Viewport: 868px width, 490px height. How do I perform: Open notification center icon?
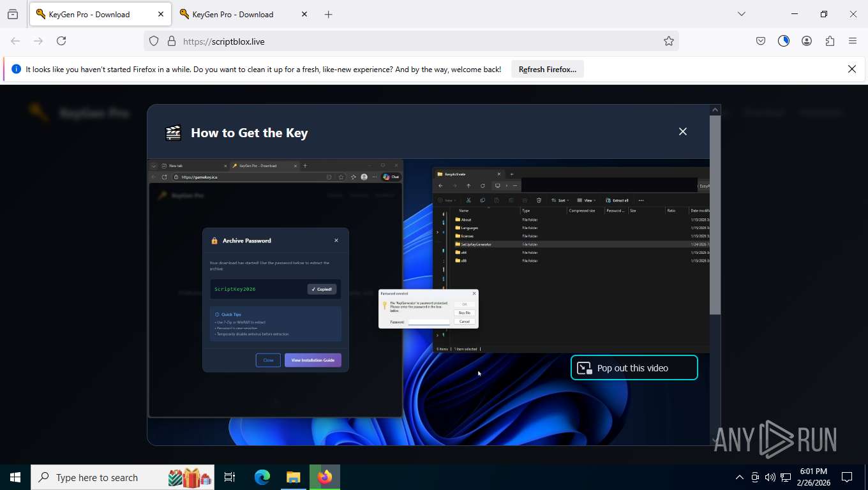847,477
